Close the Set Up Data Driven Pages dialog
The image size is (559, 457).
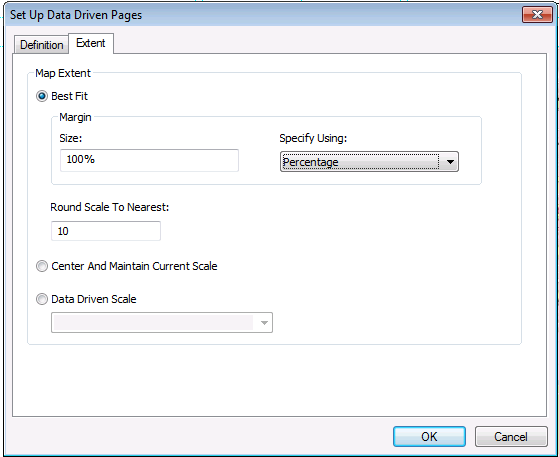tap(537, 15)
